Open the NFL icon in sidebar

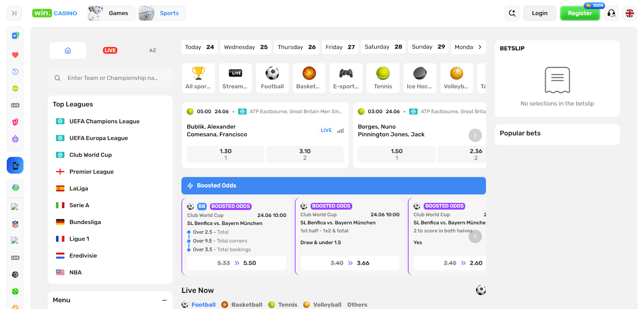point(15,224)
